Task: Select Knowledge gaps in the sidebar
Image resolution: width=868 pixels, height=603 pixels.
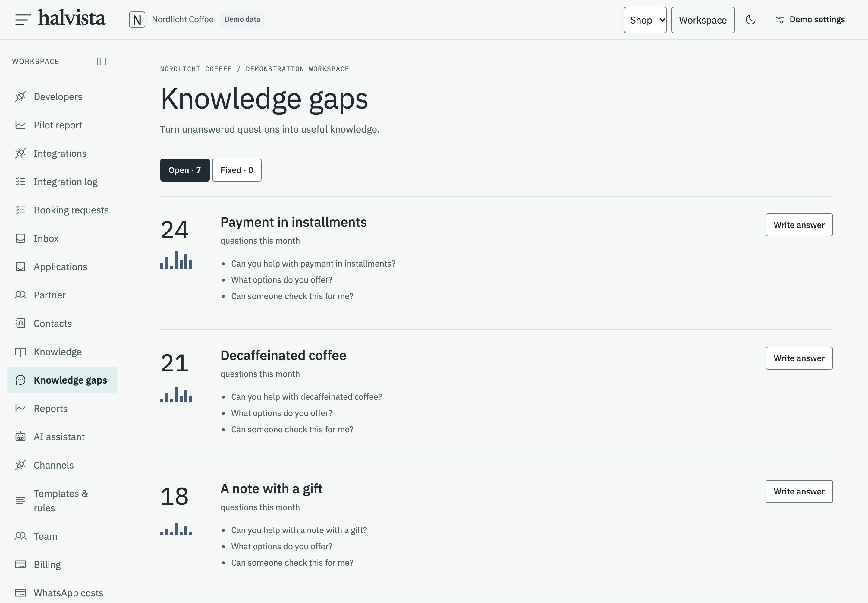Action: tap(62, 380)
